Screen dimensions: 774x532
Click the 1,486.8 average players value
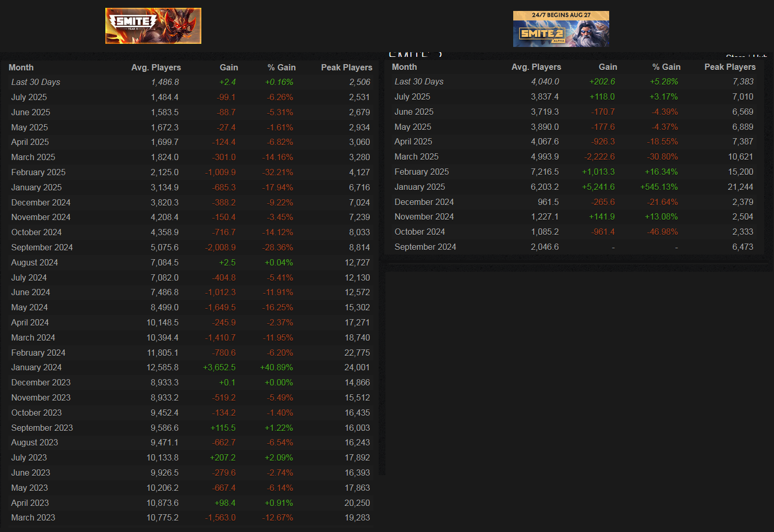tap(165, 82)
